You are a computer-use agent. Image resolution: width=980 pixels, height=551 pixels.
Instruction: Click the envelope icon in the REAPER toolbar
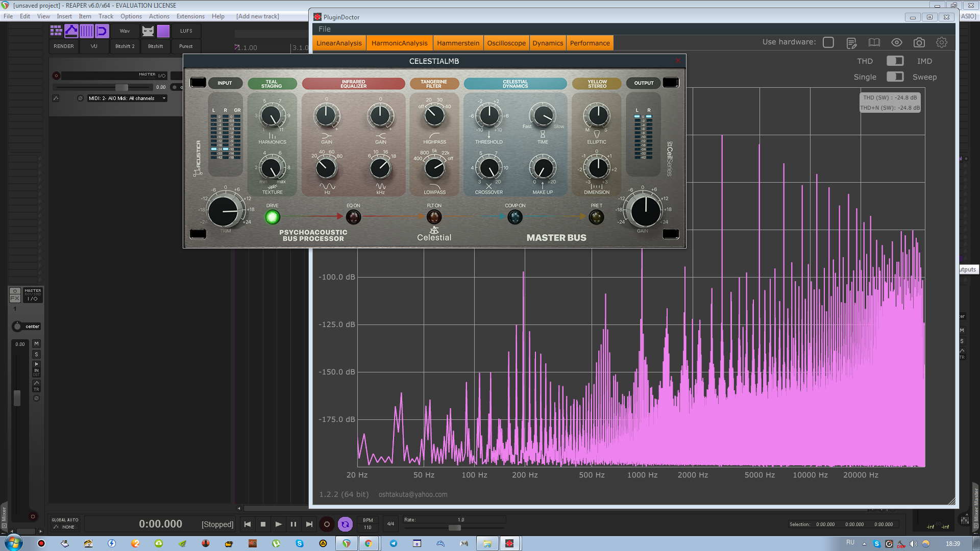(x=71, y=31)
